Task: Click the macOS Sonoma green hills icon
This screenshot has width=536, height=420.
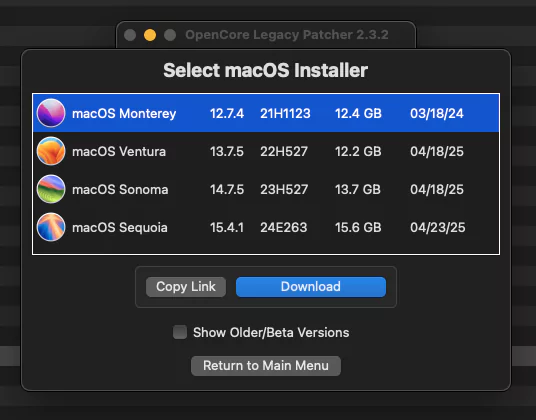Action: tap(51, 189)
